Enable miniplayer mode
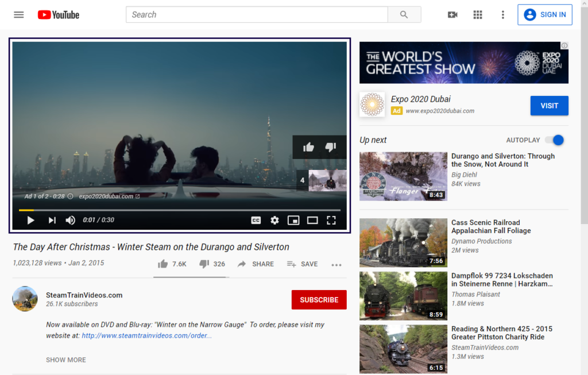588x375 pixels. tap(293, 220)
